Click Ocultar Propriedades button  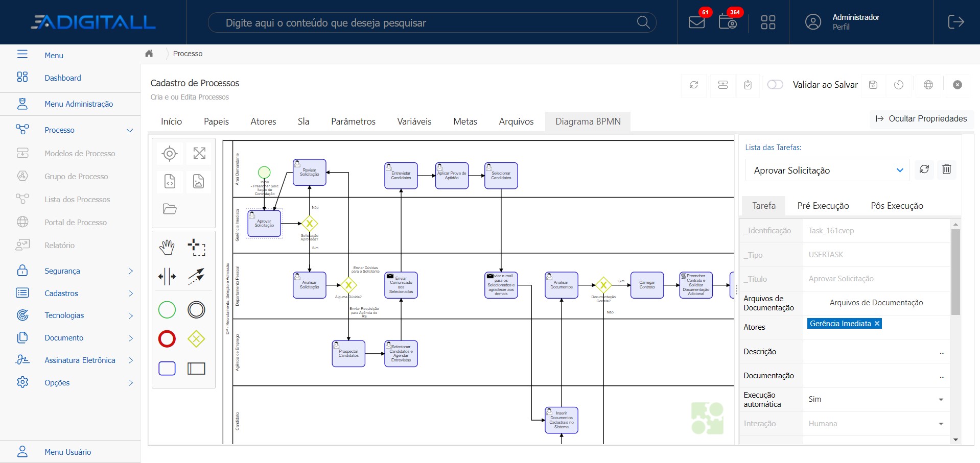click(921, 118)
